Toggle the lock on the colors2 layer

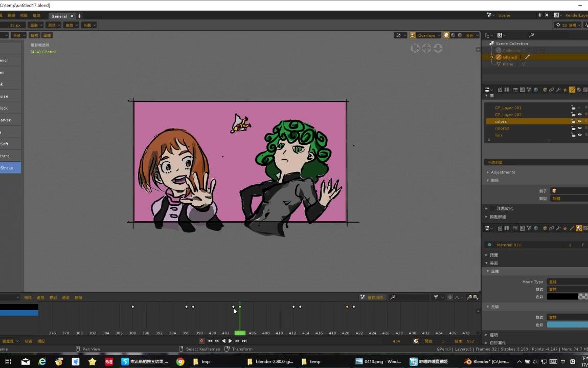tap(573, 128)
